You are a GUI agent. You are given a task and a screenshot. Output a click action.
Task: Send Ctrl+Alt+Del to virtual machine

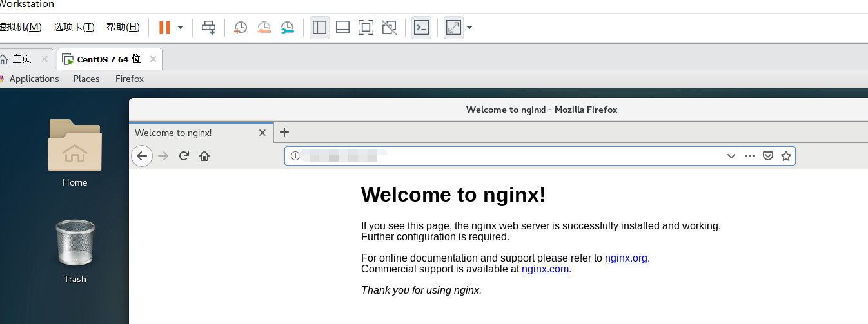tap(208, 27)
